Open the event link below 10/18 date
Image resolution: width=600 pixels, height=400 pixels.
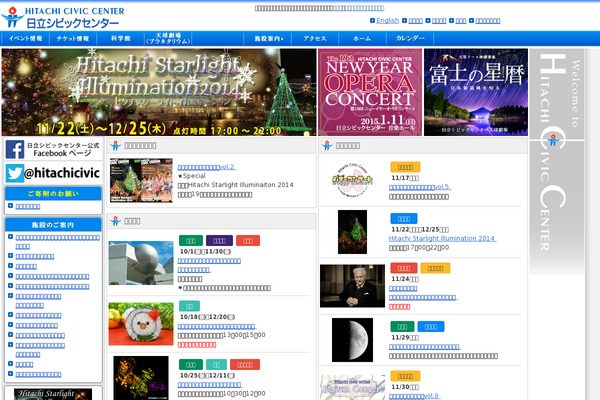217,327
